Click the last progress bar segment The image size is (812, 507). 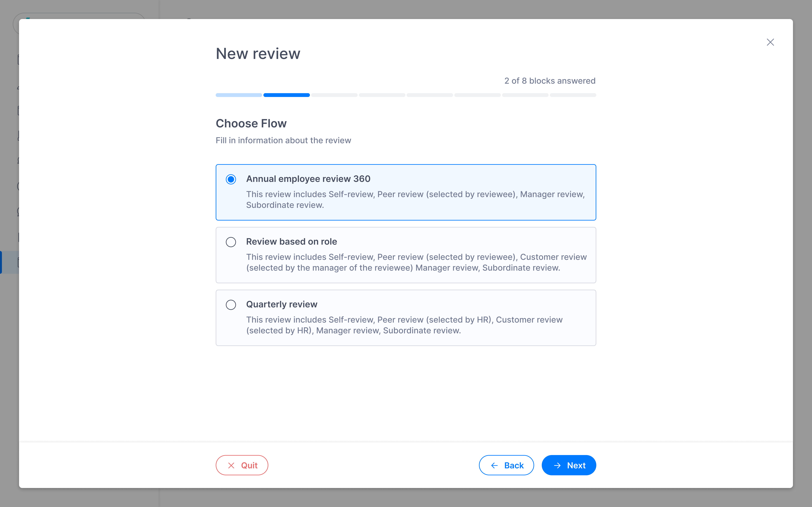(573, 95)
